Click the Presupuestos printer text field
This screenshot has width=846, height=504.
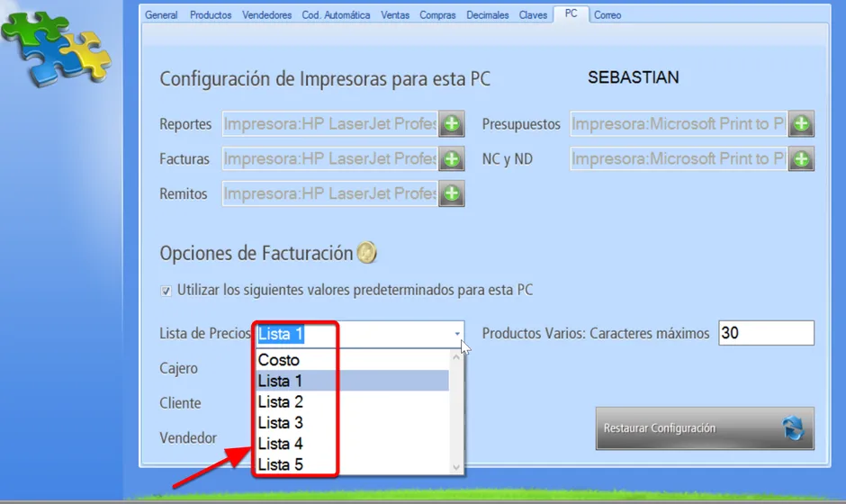pos(679,124)
